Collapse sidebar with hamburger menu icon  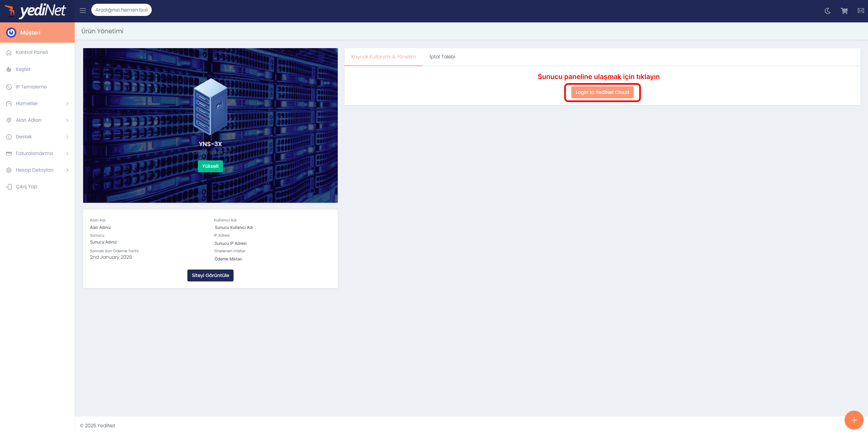pos(83,11)
